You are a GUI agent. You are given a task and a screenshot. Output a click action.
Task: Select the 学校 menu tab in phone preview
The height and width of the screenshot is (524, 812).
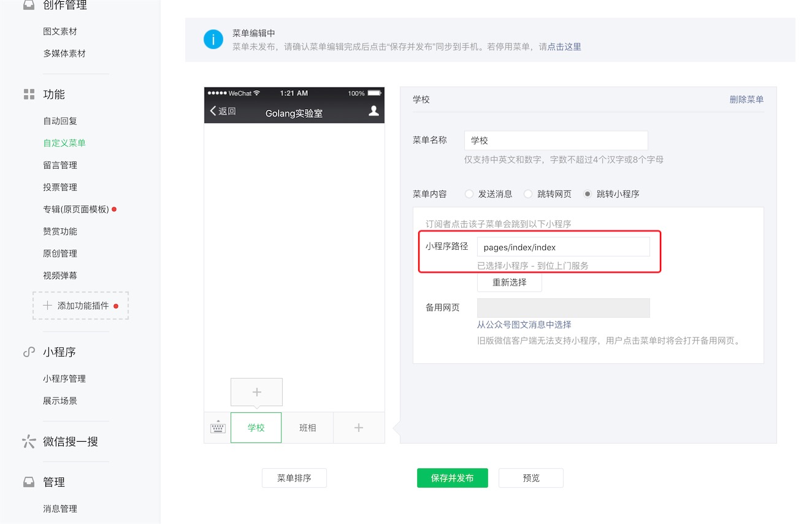(x=256, y=428)
